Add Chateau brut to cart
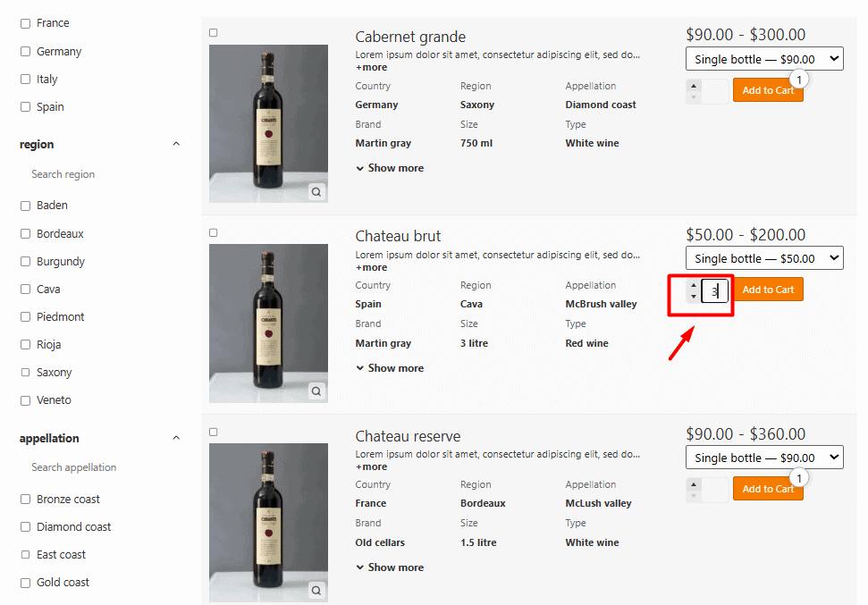This screenshot has width=868, height=605. 768,290
